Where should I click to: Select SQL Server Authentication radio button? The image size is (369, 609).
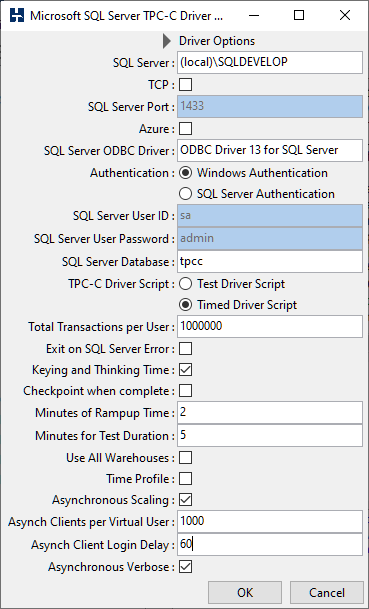[x=185, y=193]
